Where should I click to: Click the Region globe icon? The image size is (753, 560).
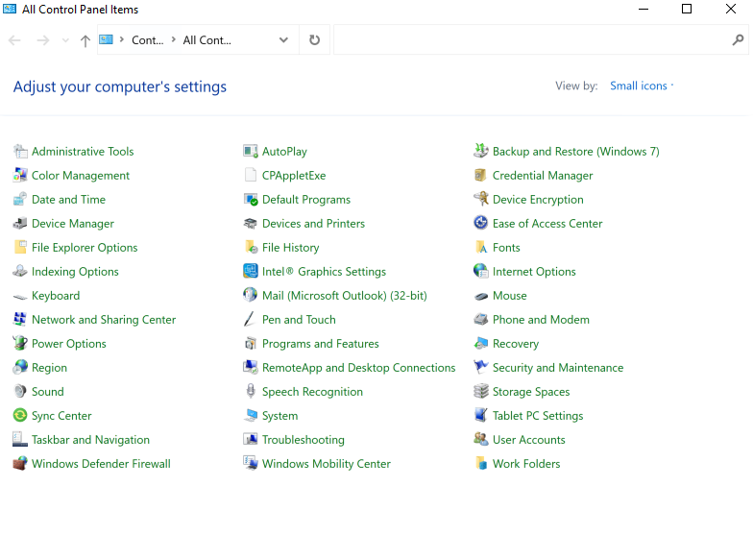pyautogui.click(x=20, y=368)
